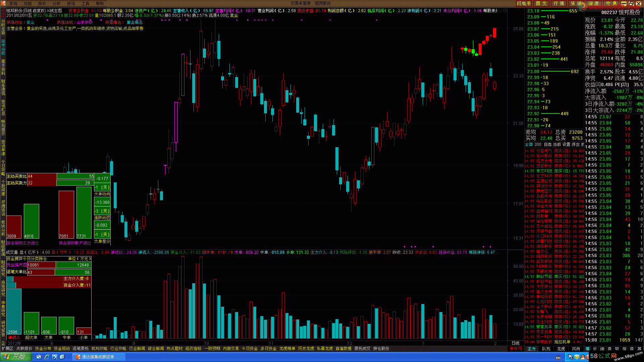This screenshot has width=644, height=362.
Task: Click the 图文 button in the title bar
Action: (541, 3)
